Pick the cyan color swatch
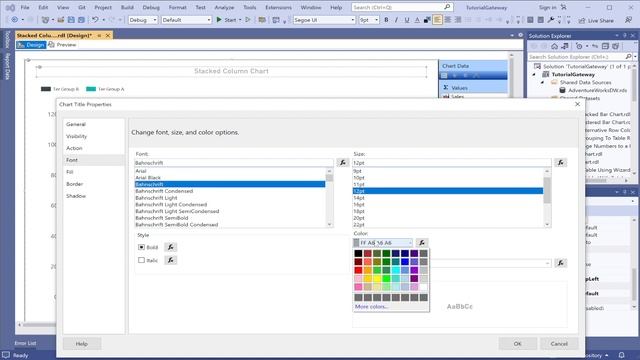The image size is (640, 360). point(396,270)
